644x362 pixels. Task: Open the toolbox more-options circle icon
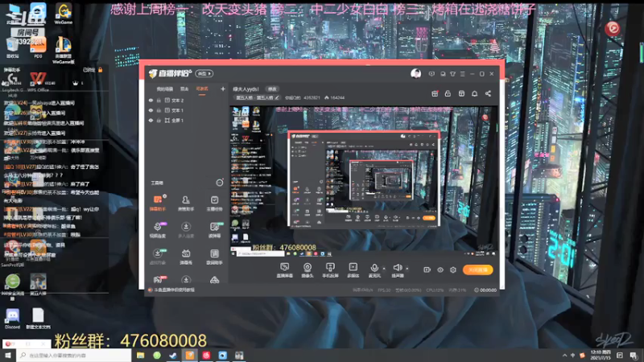point(220,183)
